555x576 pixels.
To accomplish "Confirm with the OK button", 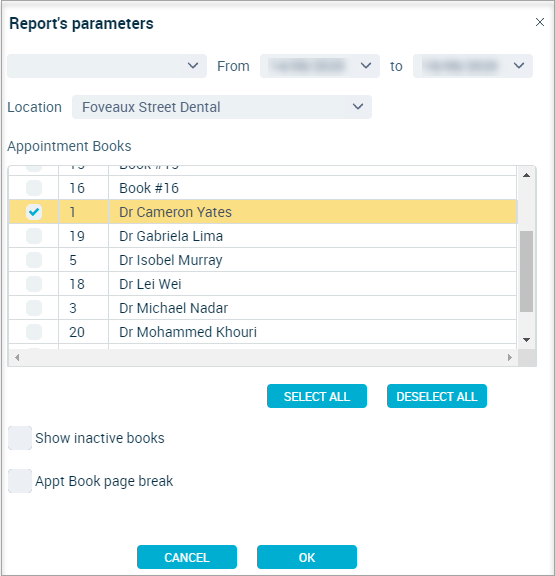I will (x=307, y=557).
